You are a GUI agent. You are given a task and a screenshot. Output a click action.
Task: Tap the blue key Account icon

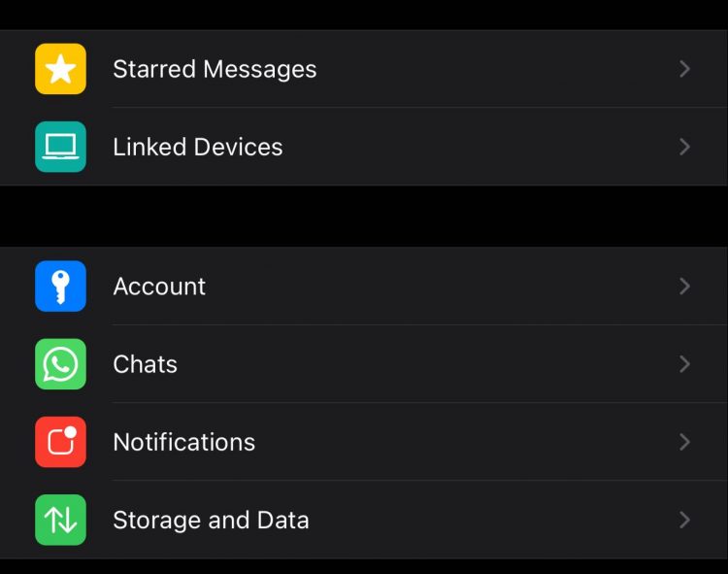[x=60, y=287]
